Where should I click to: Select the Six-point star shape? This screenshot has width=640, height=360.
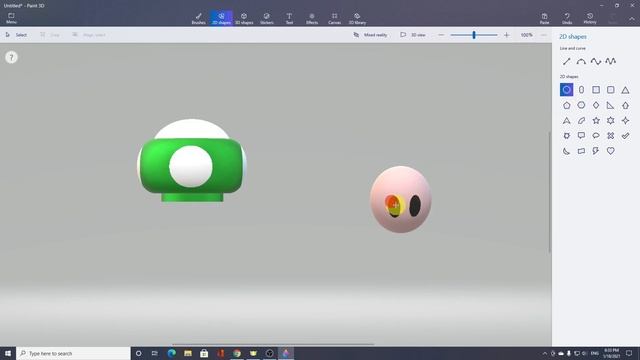[611, 120]
